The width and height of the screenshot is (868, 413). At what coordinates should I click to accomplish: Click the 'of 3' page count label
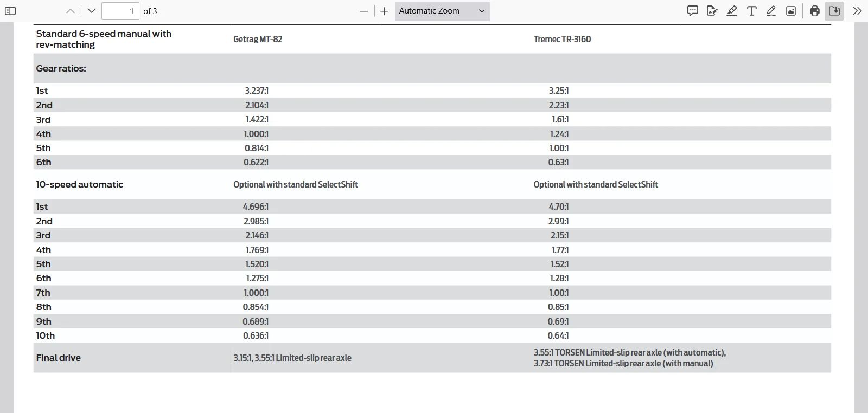click(x=150, y=11)
